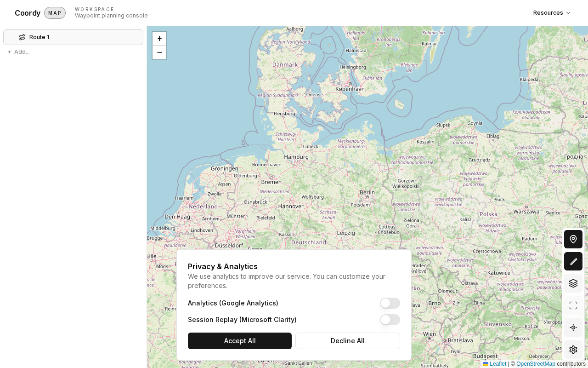Viewport: 588px width, 368px height.
Task: Open map settings gear icon
Action: 573,350
